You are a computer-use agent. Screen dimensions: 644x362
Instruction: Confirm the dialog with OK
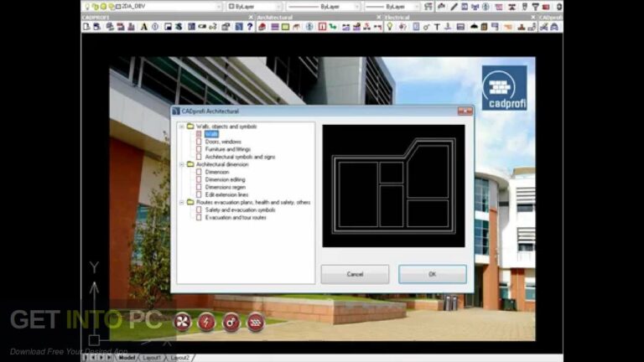(x=433, y=274)
